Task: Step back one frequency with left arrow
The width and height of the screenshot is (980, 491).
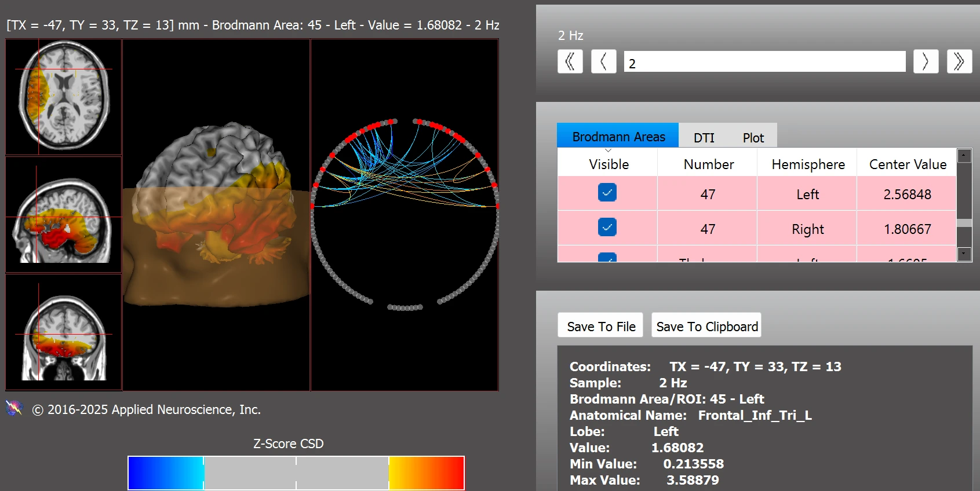Action: coord(603,61)
